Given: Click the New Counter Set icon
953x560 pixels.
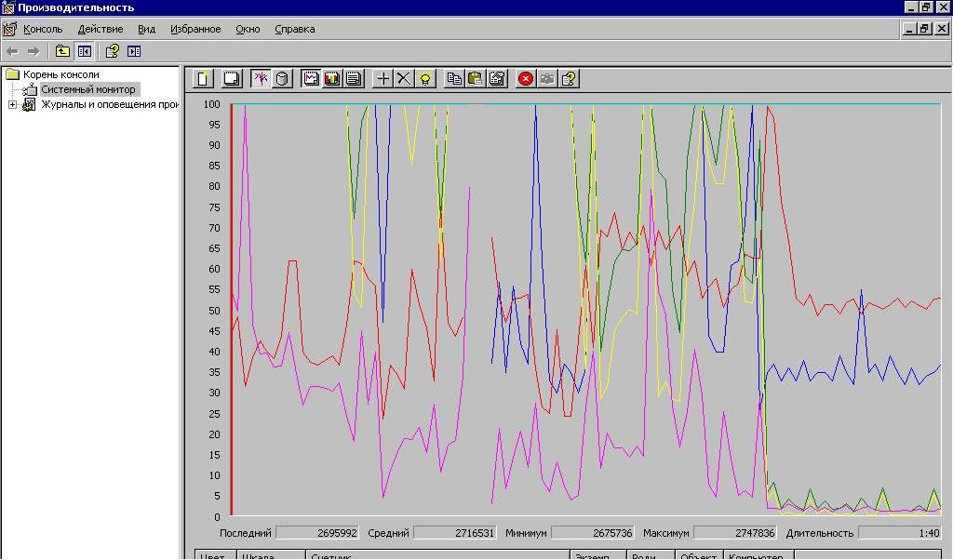Looking at the screenshot, I should click(203, 79).
